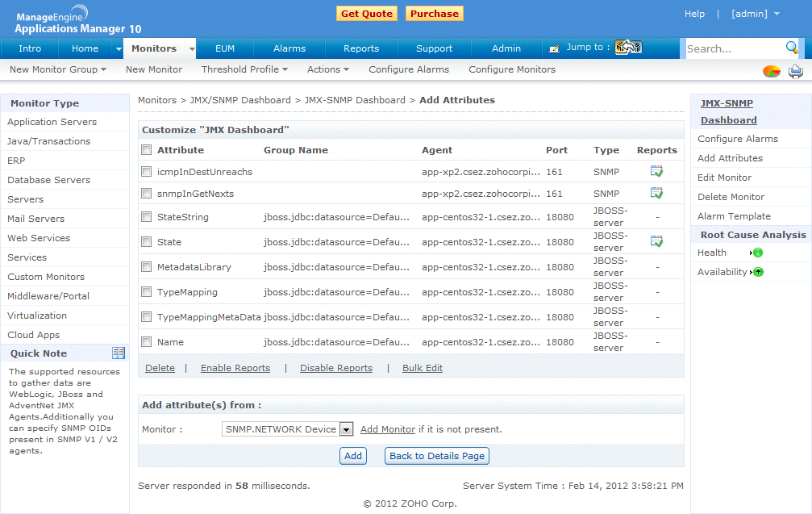The width and height of the screenshot is (812, 514).
Task: Click the search magnifier icon
Action: pyautogui.click(x=792, y=48)
